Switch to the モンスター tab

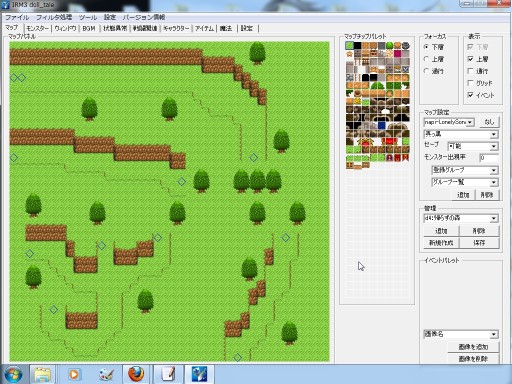tap(37, 28)
